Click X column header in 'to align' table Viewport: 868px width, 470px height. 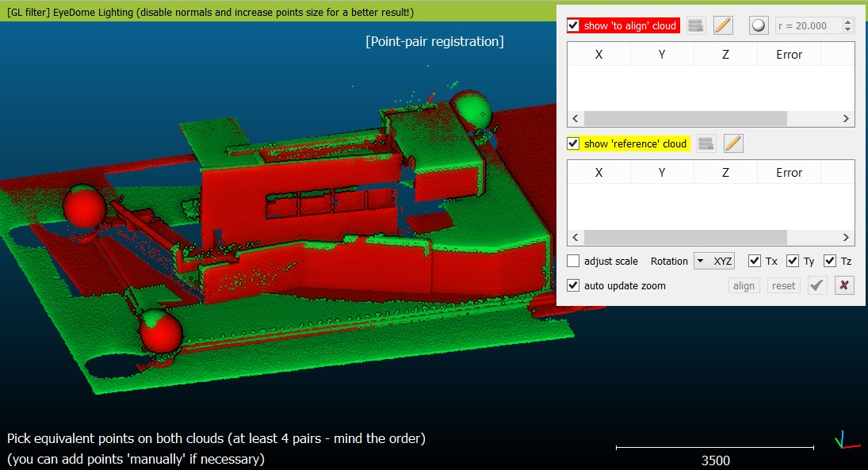tap(599, 54)
